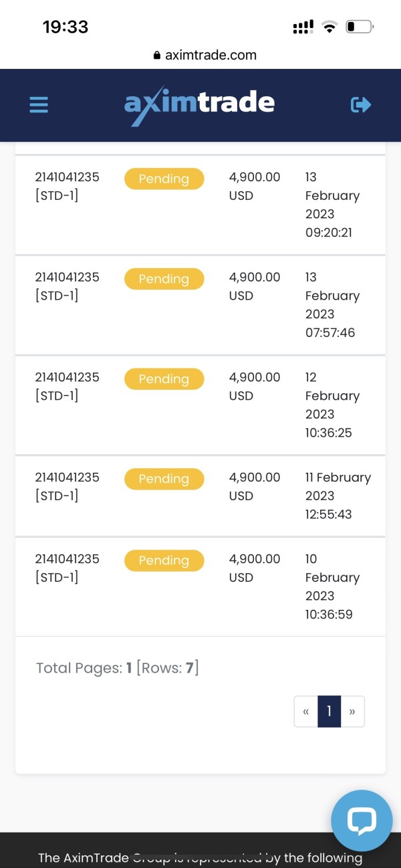Click the AximTrade logo

[x=199, y=105]
